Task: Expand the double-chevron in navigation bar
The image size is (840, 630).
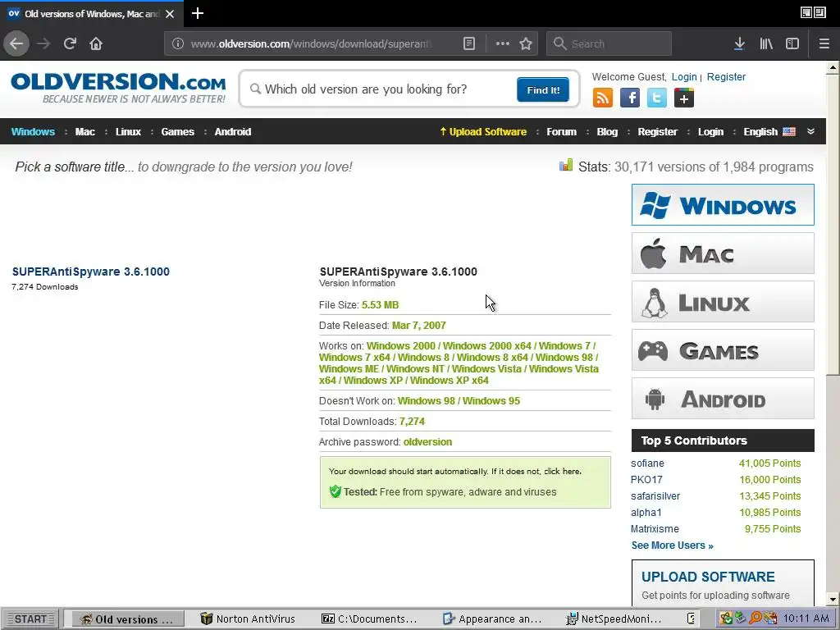Action: (811, 132)
